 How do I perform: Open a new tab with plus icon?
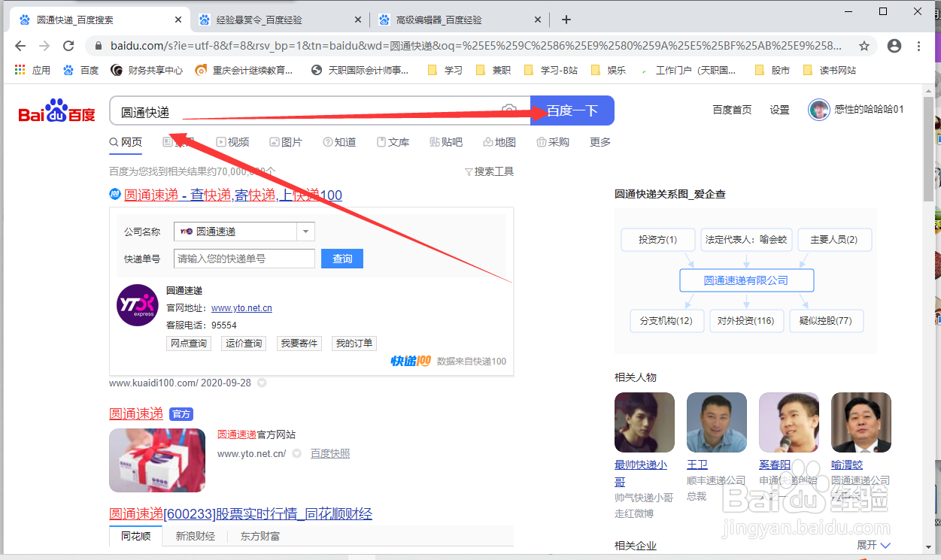[566, 20]
